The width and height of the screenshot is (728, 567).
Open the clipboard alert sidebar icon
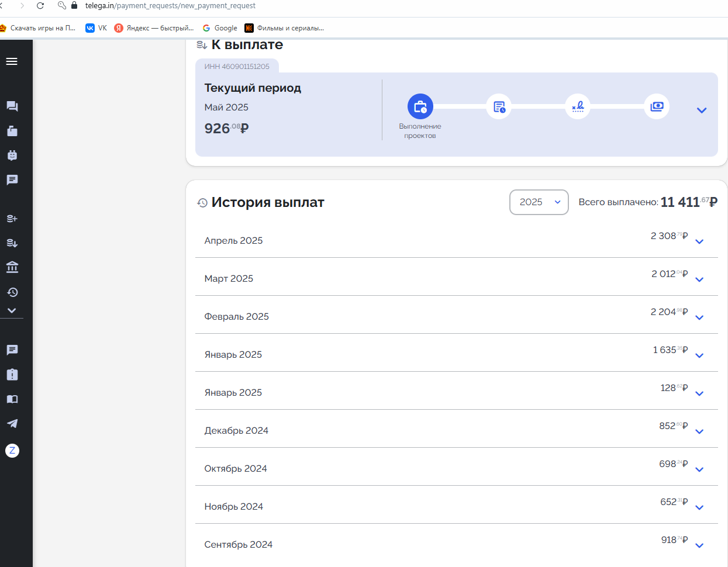[x=12, y=375]
